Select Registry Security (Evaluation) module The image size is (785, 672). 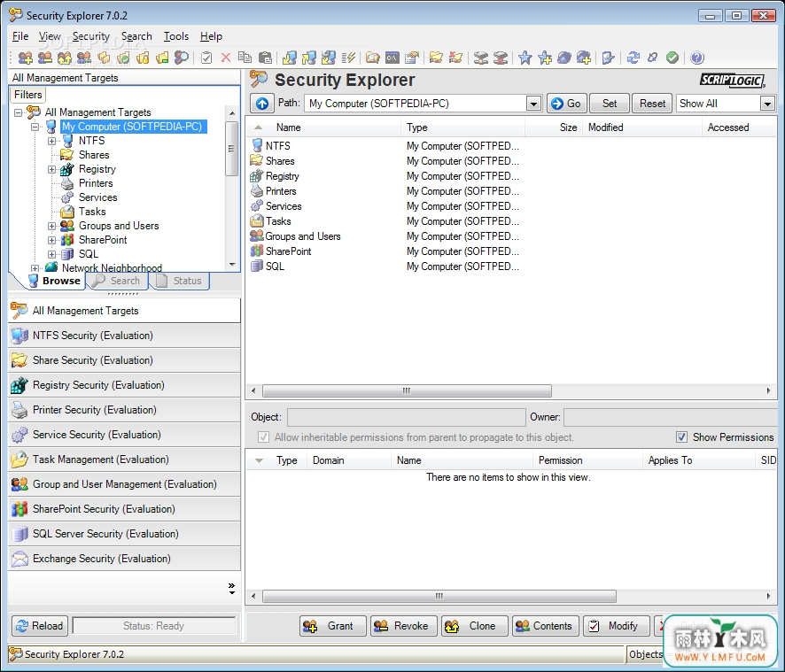click(x=124, y=385)
